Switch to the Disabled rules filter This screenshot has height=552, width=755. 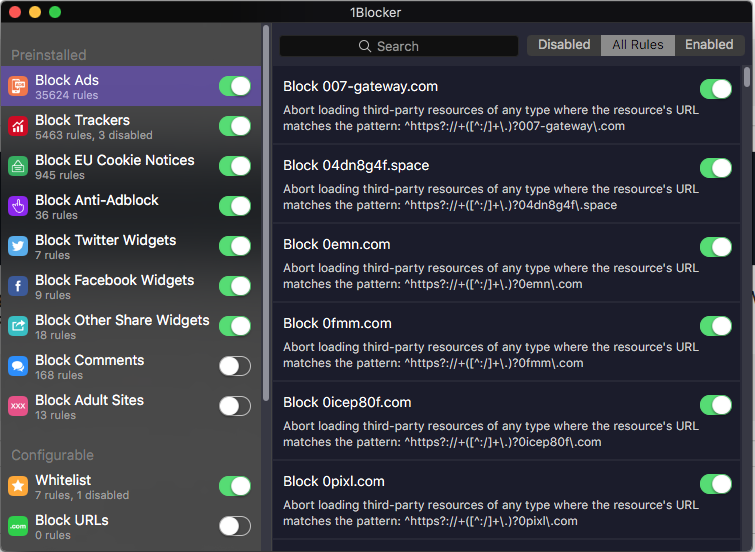(564, 45)
